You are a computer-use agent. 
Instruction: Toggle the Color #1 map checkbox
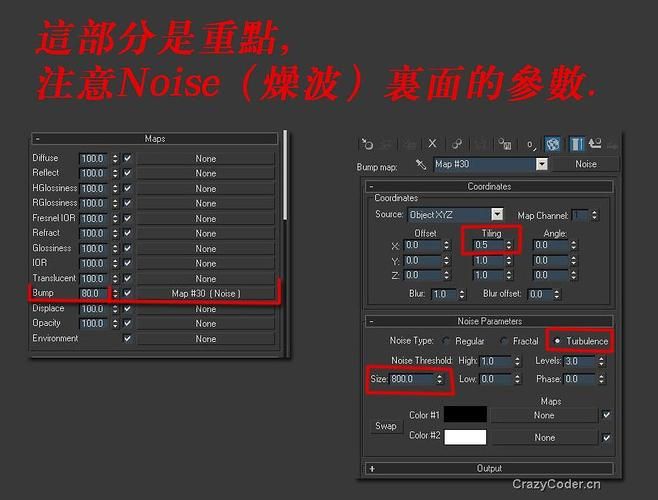click(x=606, y=415)
